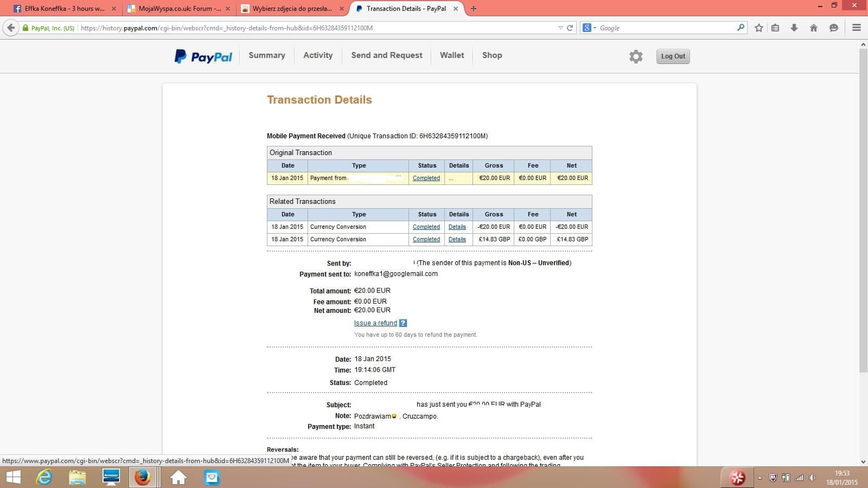Image resolution: width=868 pixels, height=488 pixels.
Task: Click the Transaction Details heading
Action: 320,100
